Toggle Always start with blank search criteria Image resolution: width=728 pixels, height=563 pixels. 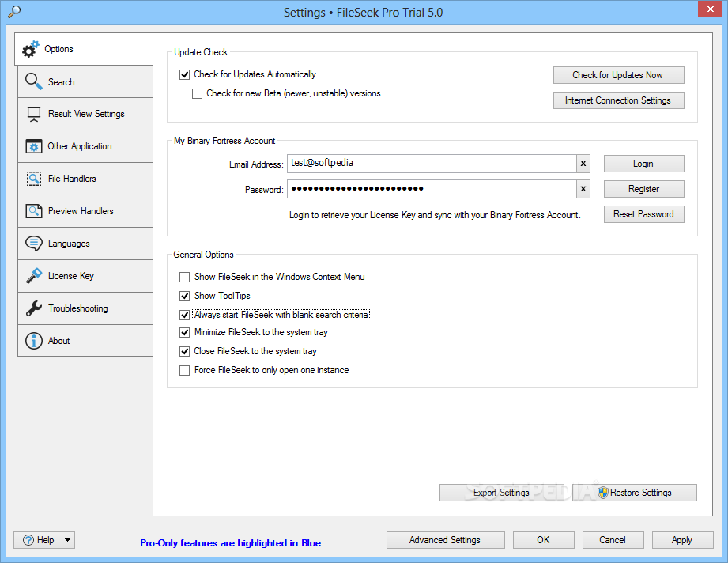coord(185,315)
